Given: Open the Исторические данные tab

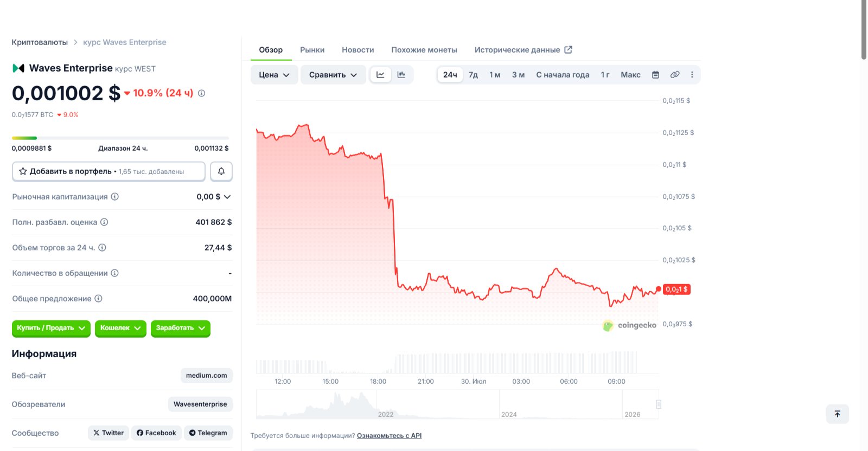Looking at the screenshot, I should tap(523, 50).
